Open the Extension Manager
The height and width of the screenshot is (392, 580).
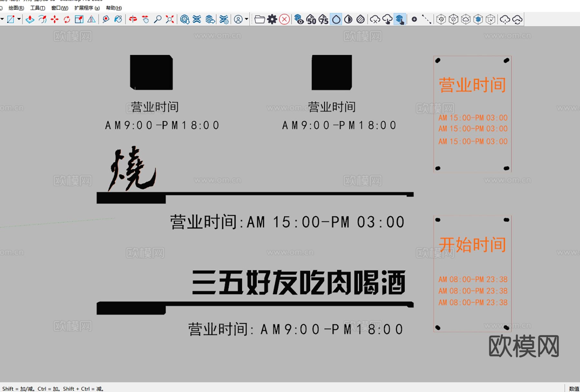[224, 19]
